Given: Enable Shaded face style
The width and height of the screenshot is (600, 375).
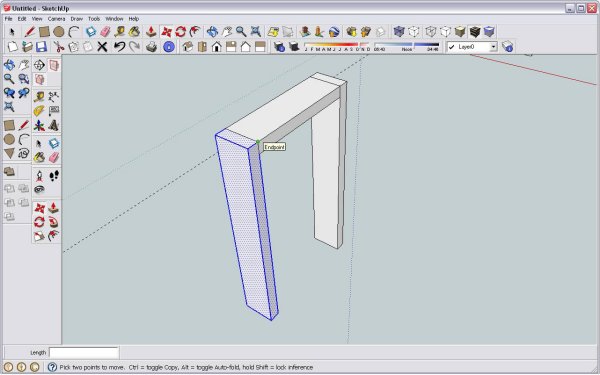Looking at the screenshot, I should pos(460,32).
